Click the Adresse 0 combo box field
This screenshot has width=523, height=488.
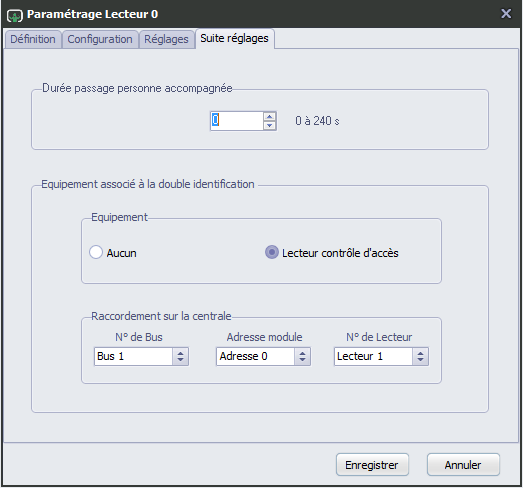coord(255,356)
